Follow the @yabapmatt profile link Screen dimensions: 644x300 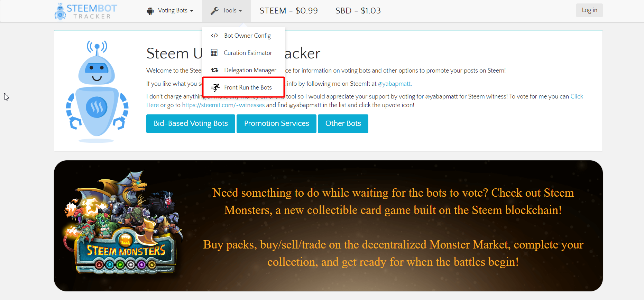pos(394,84)
